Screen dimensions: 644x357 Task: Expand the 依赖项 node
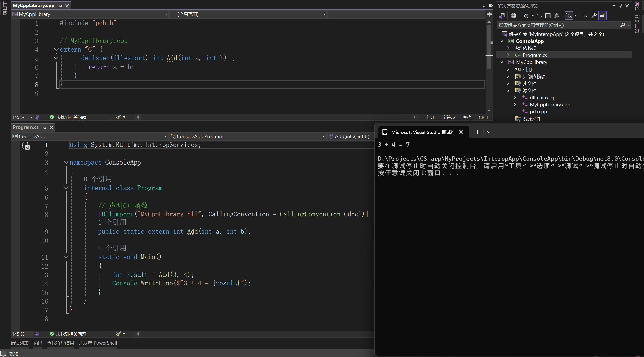click(508, 48)
